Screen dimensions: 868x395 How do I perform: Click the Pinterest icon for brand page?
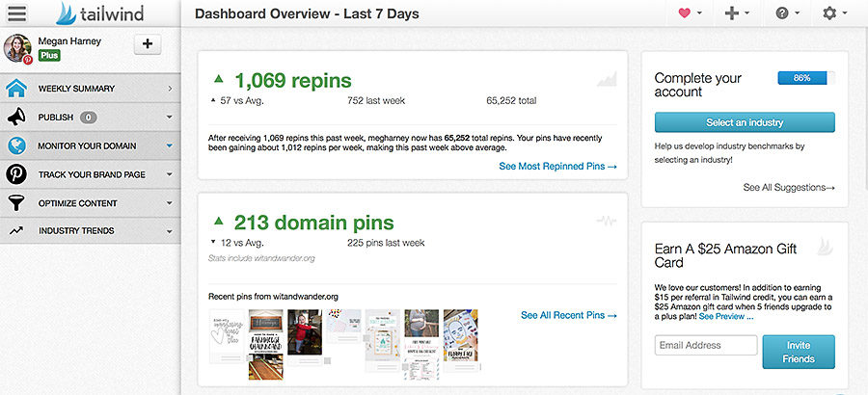(x=16, y=174)
